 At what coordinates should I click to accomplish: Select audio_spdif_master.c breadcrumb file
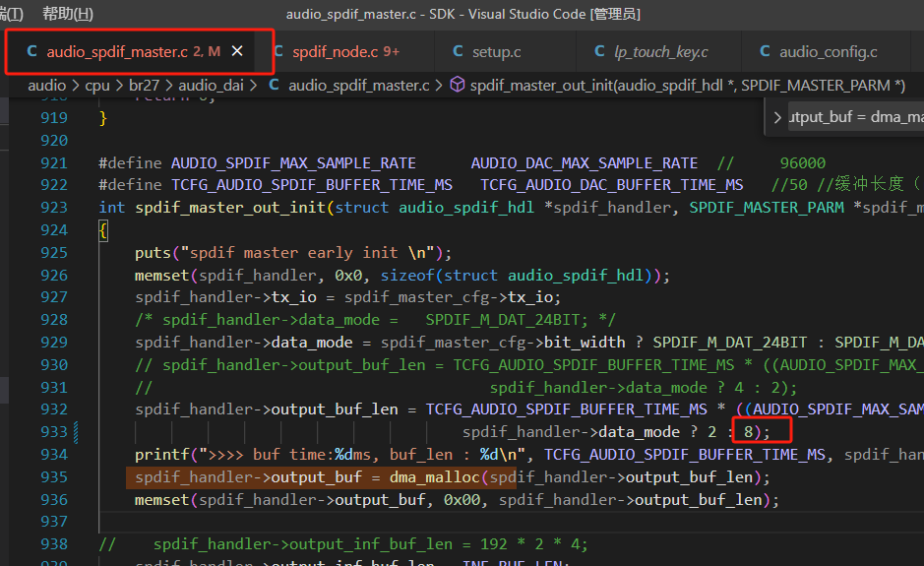point(359,86)
